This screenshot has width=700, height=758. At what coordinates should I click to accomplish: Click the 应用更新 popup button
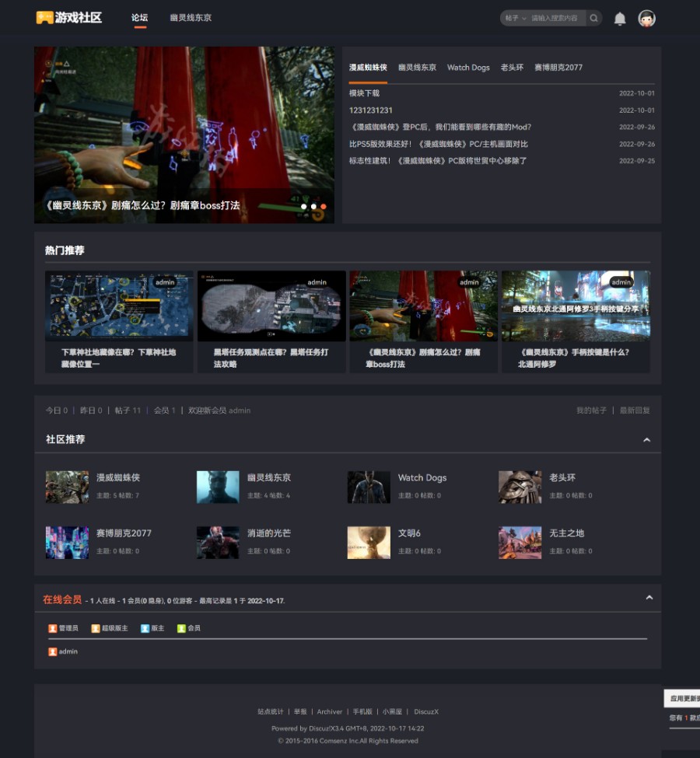point(682,699)
